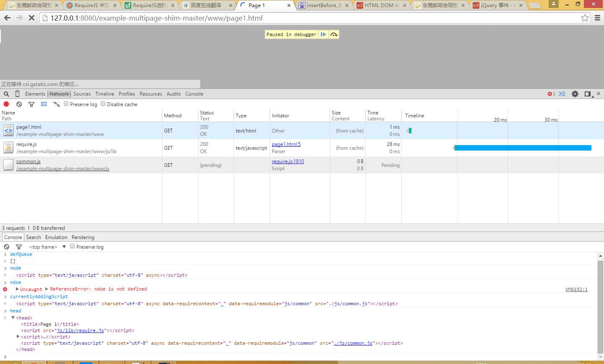
Task: Switch to the Console panel in main toolbar
Action: point(194,94)
